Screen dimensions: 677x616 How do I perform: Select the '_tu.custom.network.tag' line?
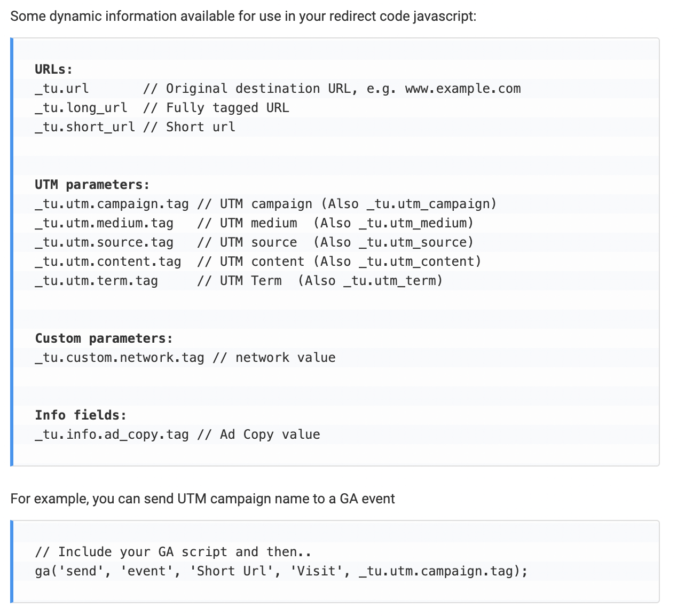185,358
